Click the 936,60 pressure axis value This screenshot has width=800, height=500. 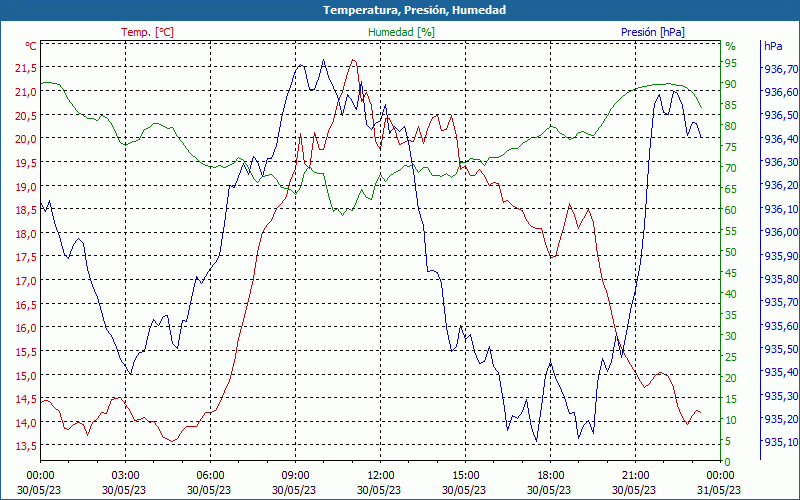coord(780,92)
